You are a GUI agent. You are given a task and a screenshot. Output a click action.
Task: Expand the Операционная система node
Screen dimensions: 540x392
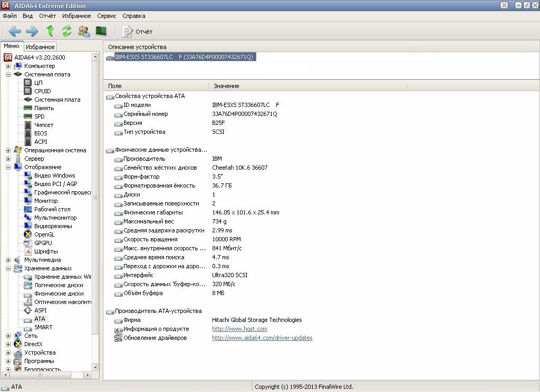[8, 150]
